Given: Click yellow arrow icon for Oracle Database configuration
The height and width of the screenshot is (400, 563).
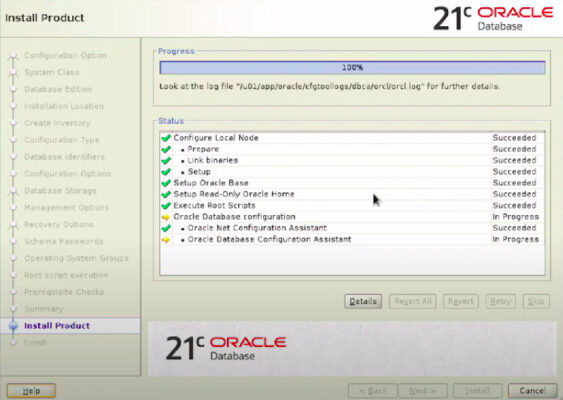Looking at the screenshot, I should 166,217.
